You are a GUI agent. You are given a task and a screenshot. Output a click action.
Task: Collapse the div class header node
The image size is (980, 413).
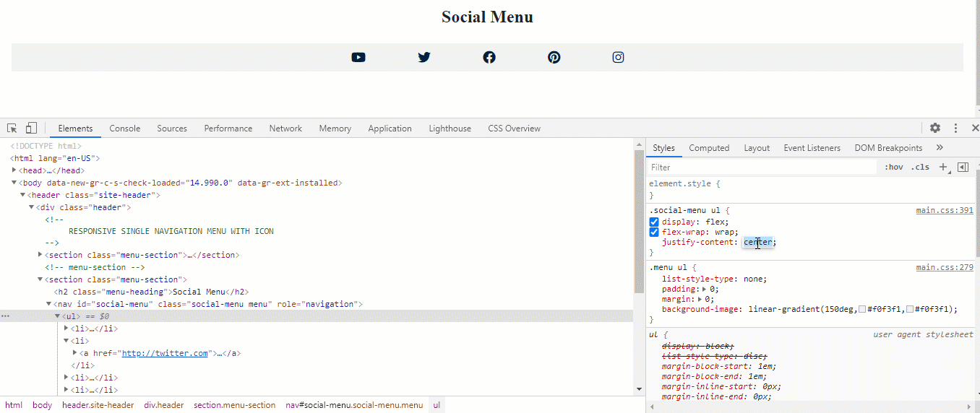pos(32,207)
